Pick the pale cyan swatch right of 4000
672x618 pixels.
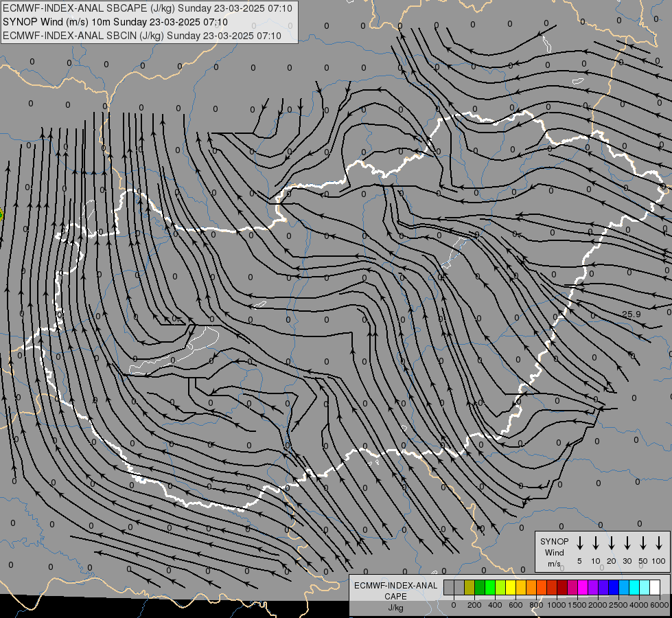coord(644,587)
